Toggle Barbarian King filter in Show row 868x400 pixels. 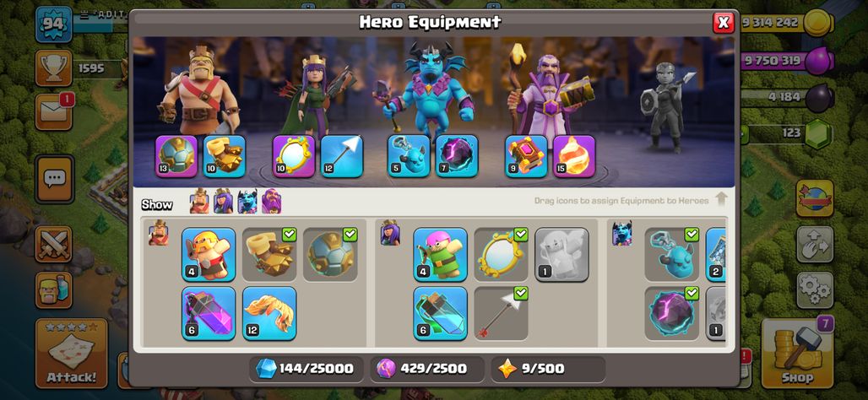point(199,202)
